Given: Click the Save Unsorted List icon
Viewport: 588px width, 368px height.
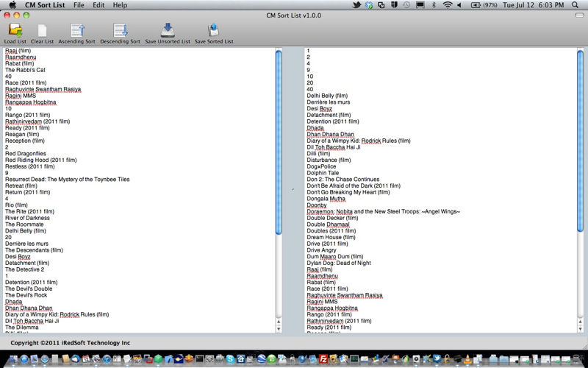Looking at the screenshot, I should pos(168,30).
